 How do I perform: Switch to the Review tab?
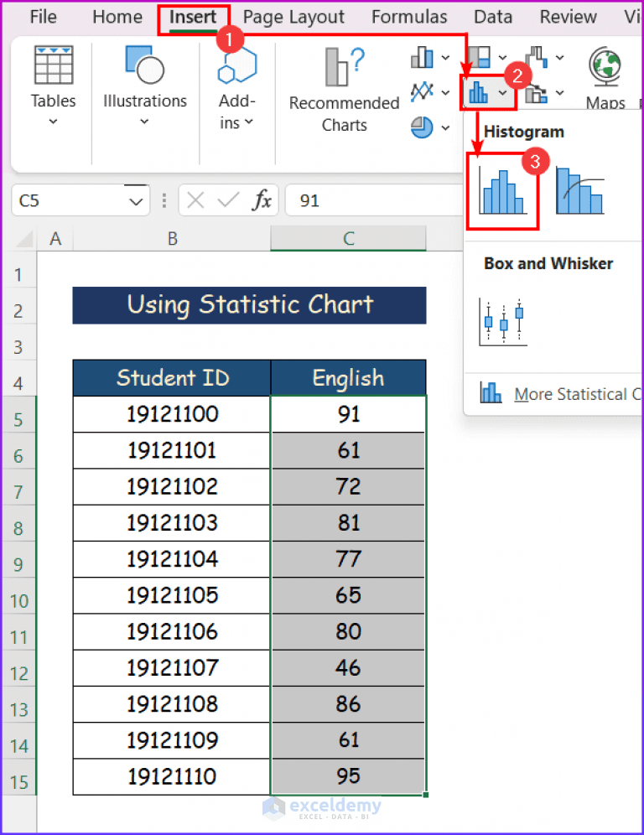point(568,17)
